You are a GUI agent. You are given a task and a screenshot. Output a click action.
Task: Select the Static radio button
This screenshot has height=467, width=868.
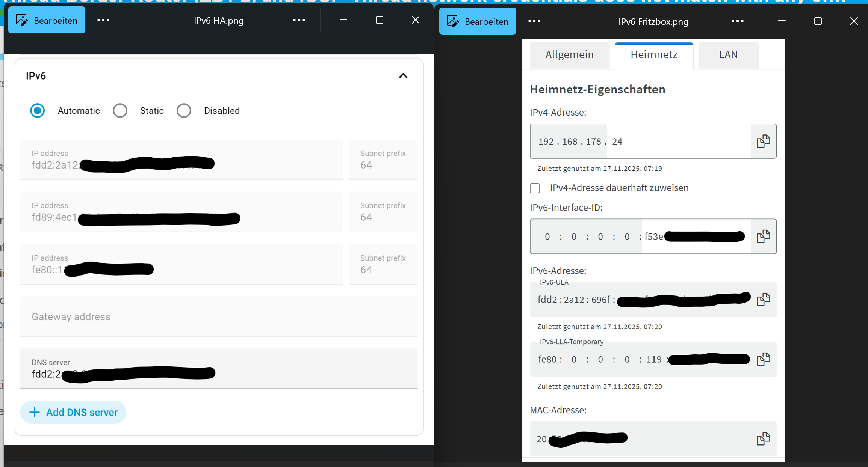coord(120,110)
